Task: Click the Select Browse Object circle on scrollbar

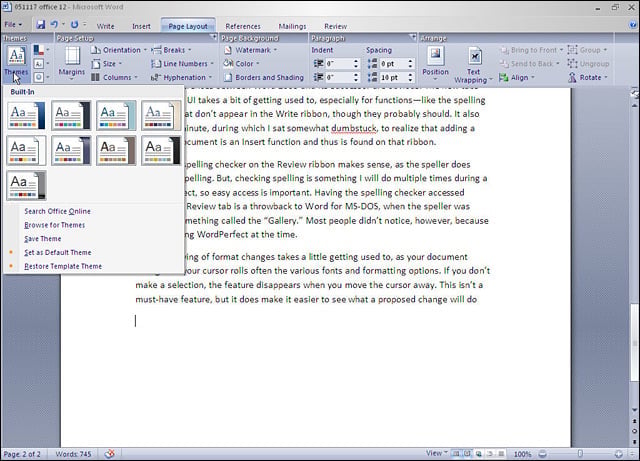Action: pyautogui.click(x=634, y=431)
